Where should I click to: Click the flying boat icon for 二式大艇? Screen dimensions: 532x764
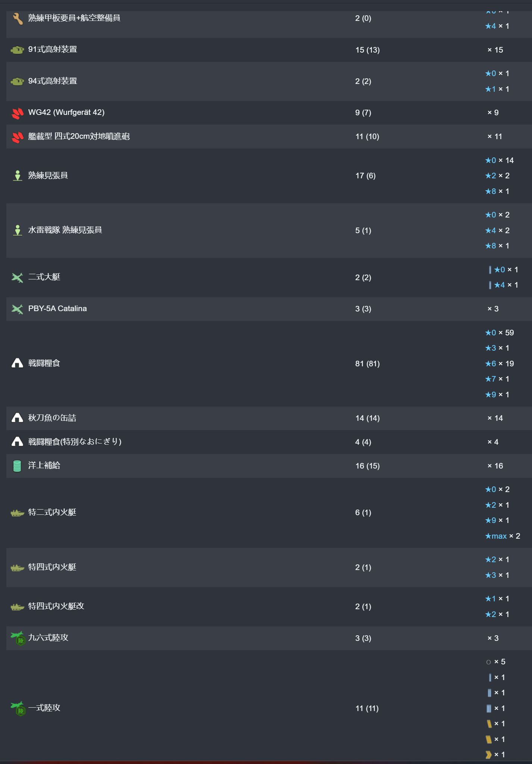[18, 277]
